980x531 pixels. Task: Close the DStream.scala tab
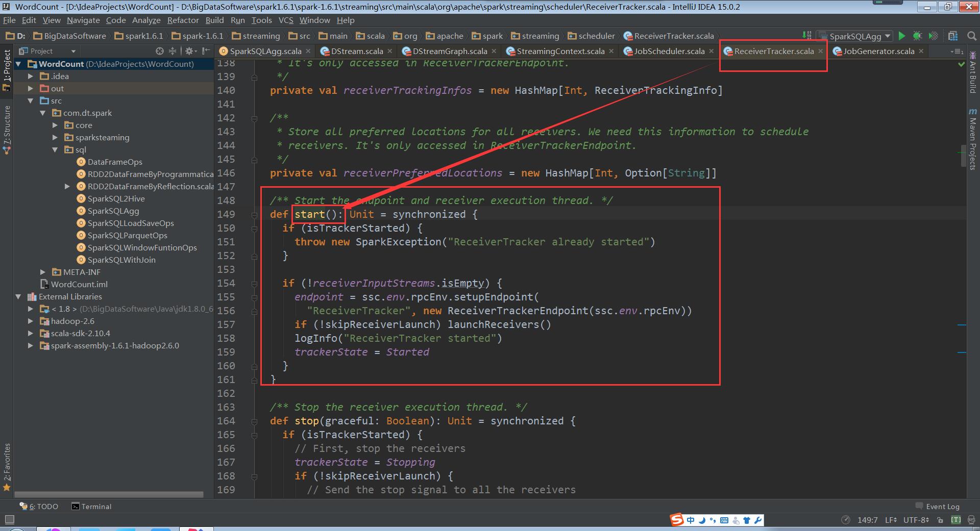pos(390,51)
